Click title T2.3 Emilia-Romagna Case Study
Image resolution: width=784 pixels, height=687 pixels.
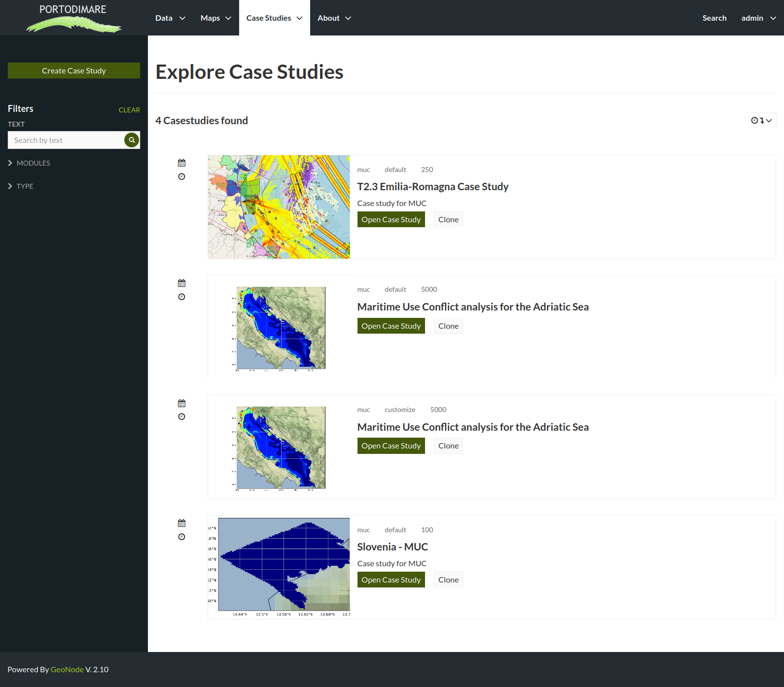(433, 187)
